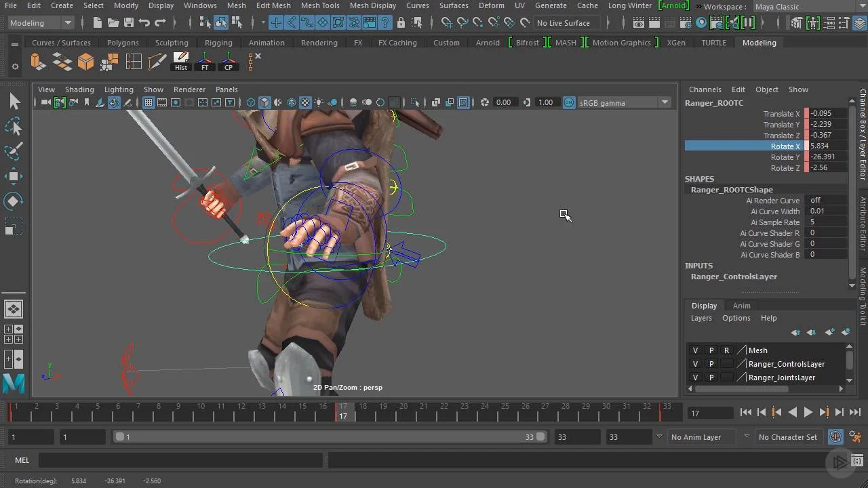Choose the Paint Selection tool
Viewport: 868px width, 488px height.
pyautogui.click(x=14, y=152)
